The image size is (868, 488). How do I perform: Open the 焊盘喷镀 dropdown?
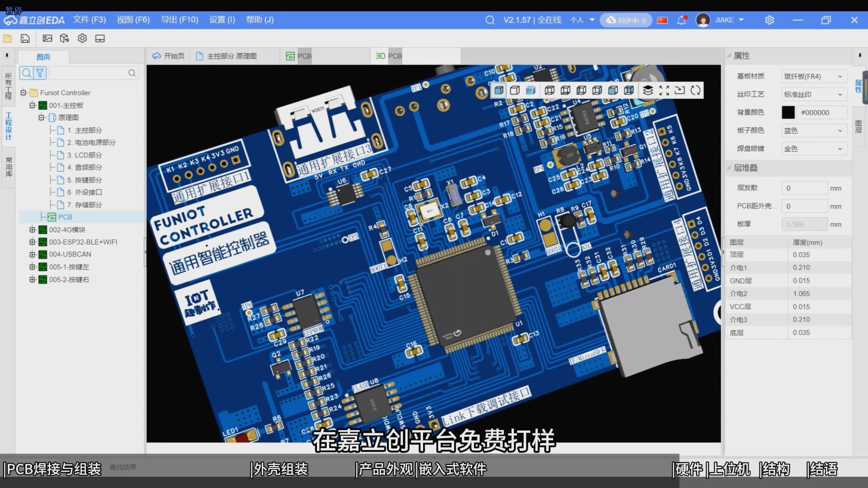(x=814, y=149)
